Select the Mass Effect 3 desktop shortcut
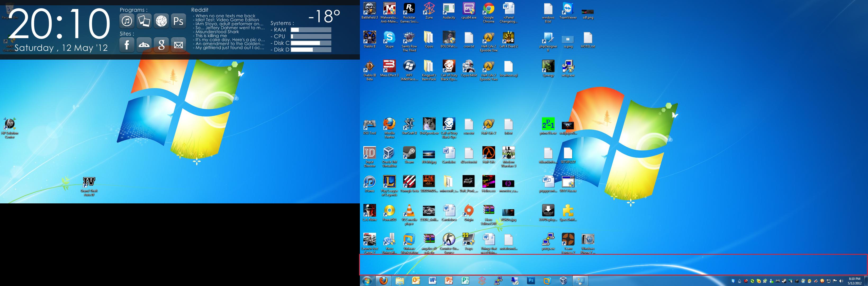 pos(389,69)
